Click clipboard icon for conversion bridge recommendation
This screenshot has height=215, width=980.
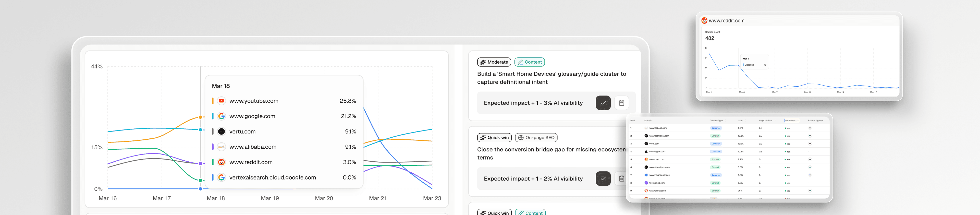pyautogui.click(x=621, y=178)
